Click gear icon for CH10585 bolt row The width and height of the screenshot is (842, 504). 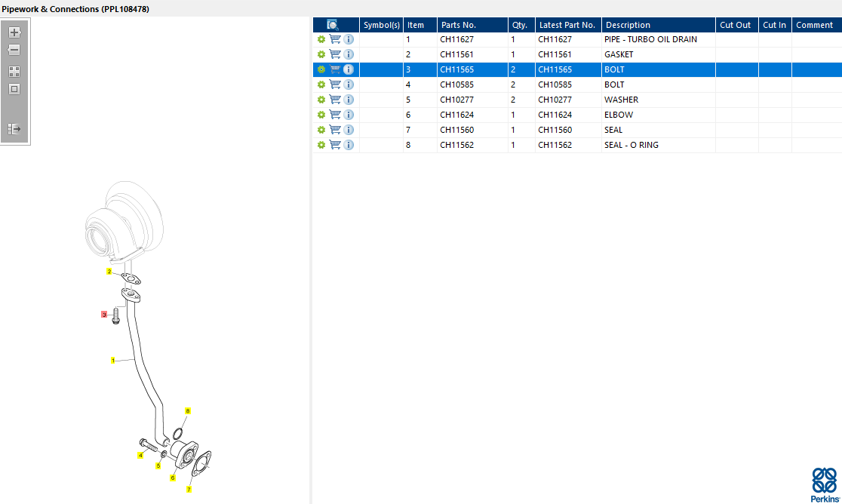click(321, 85)
